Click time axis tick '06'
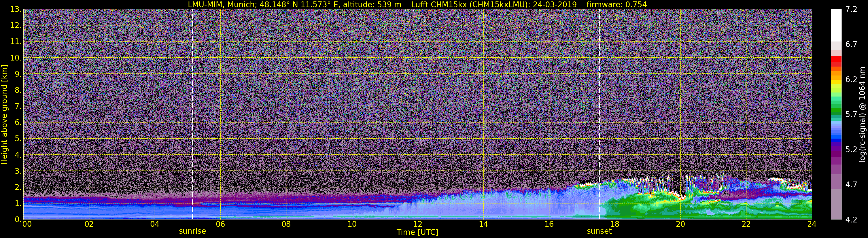The image size is (868, 238). pyautogui.click(x=220, y=224)
